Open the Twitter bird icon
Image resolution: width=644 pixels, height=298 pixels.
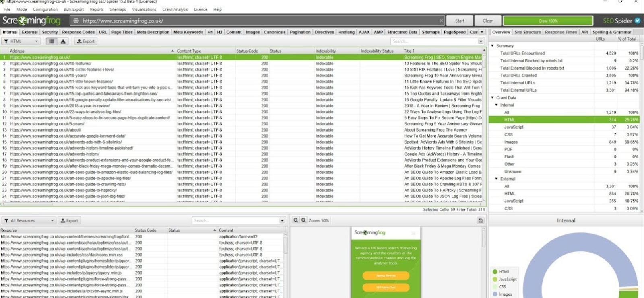[x=638, y=21]
